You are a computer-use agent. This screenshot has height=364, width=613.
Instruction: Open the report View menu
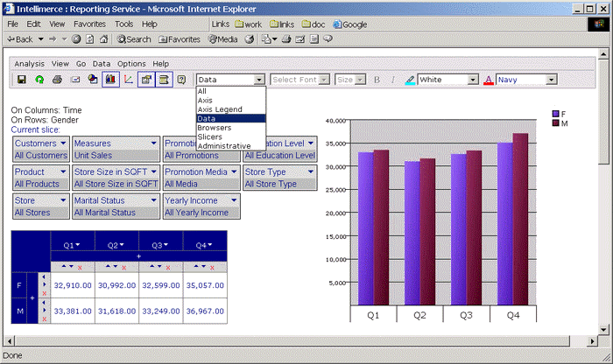click(x=60, y=64)
